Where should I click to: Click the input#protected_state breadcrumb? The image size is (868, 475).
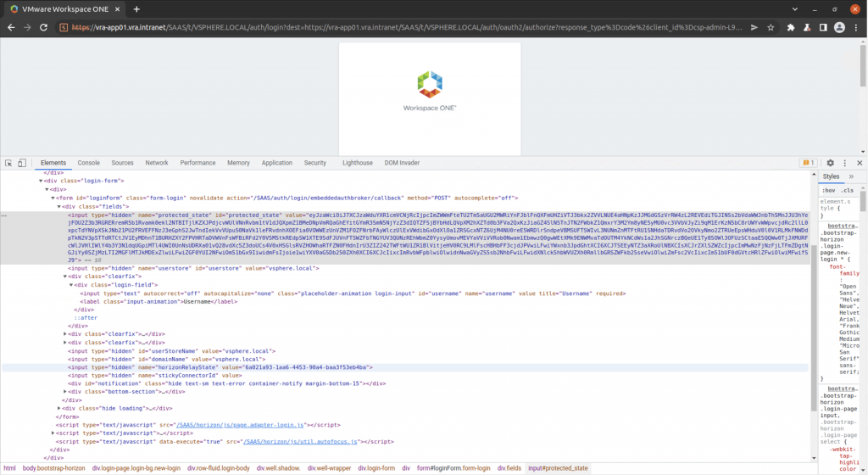point(558,468)
